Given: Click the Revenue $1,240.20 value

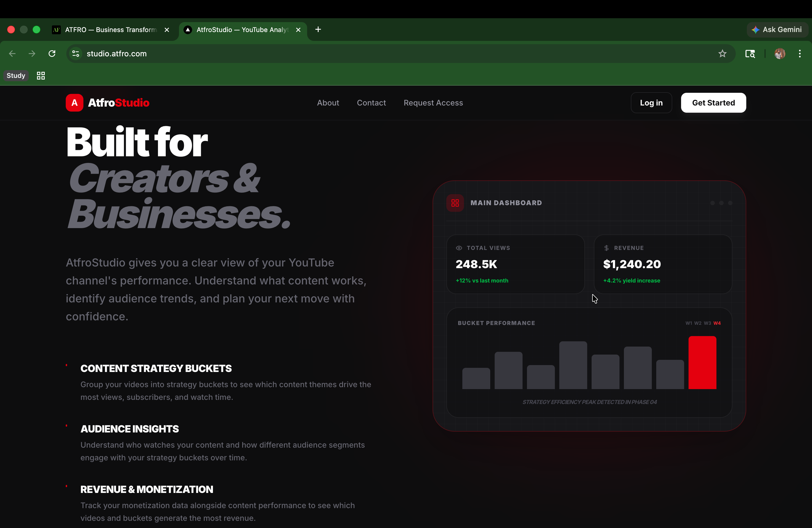Looking at the screenshot, I should pos(632,264).
